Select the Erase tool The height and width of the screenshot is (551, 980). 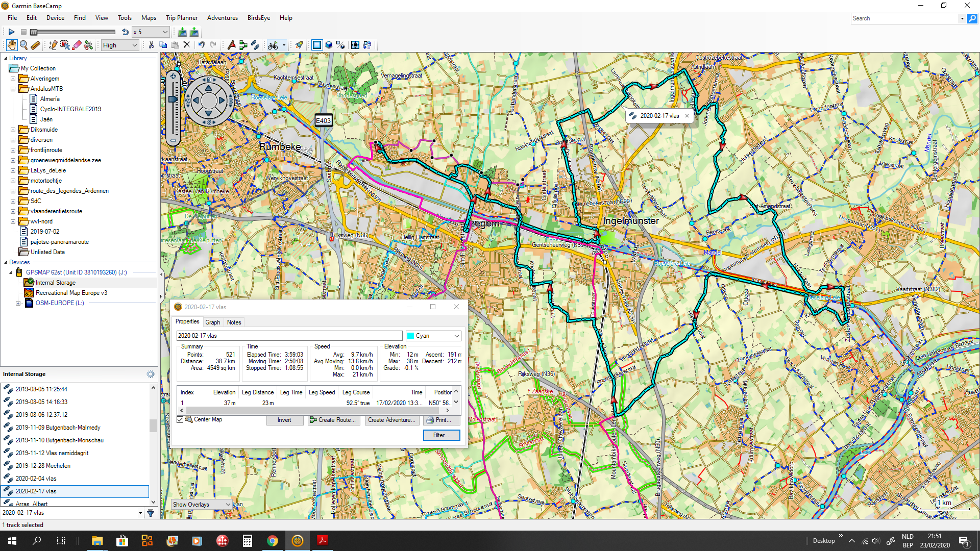[77, 45]
